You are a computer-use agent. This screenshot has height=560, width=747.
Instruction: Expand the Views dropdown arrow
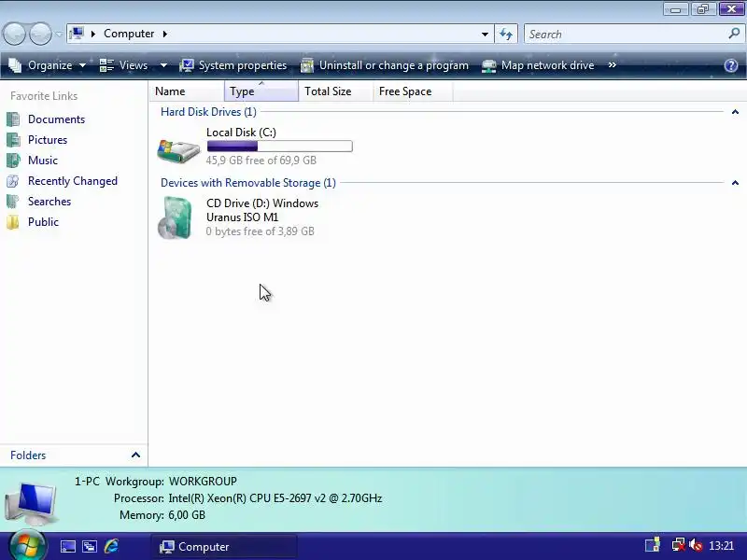point(163,65)
